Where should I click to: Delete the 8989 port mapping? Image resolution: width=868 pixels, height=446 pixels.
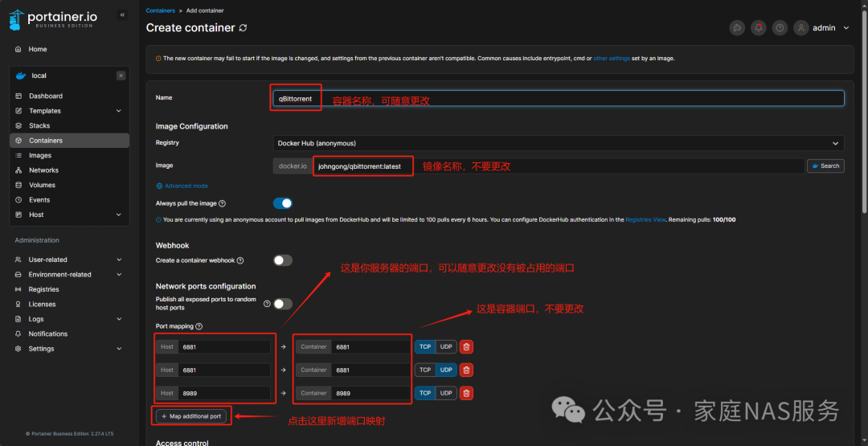pyautogui.click(x=466, y=393)
